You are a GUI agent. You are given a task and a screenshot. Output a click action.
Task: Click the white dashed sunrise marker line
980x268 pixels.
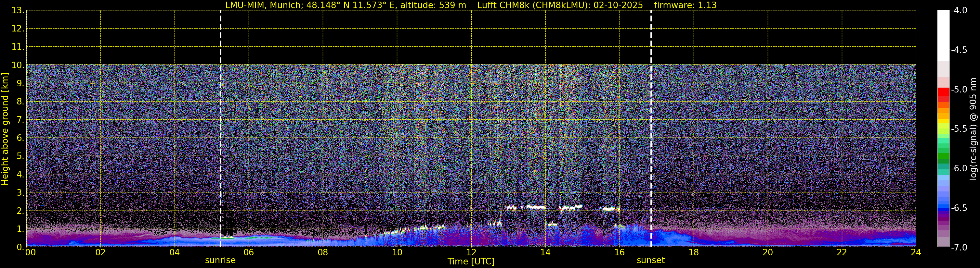pos(220,128)
